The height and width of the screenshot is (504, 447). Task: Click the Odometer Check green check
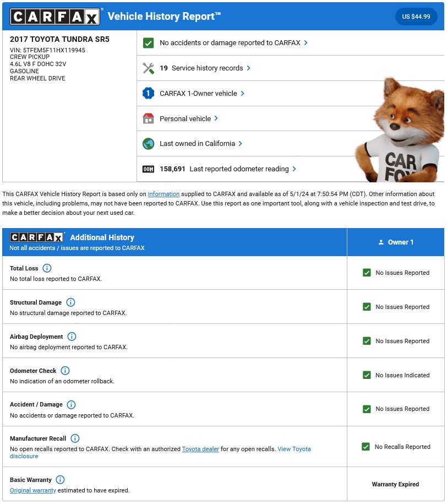(367, 375)
